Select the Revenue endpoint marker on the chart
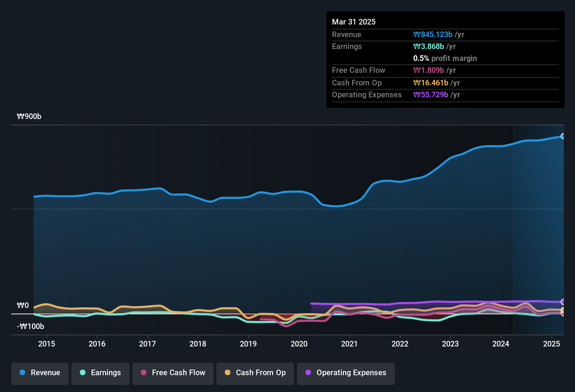575x392 pixels. [x=563, y=136]
